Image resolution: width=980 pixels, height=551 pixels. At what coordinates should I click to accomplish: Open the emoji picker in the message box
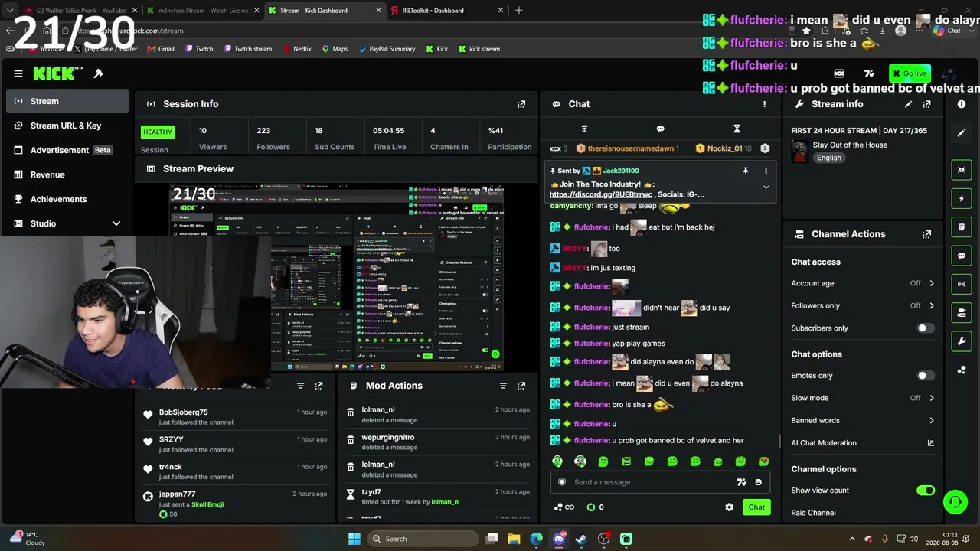[x=759, y=482]
